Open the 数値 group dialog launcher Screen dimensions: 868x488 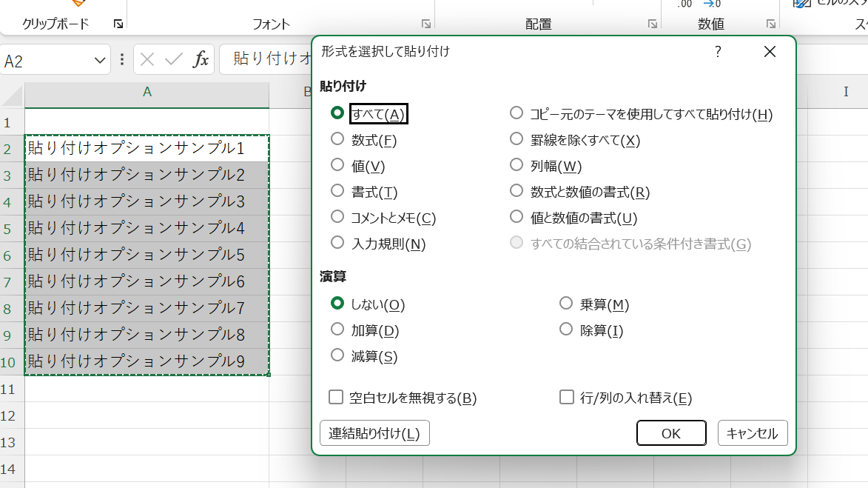click(771, 24)
